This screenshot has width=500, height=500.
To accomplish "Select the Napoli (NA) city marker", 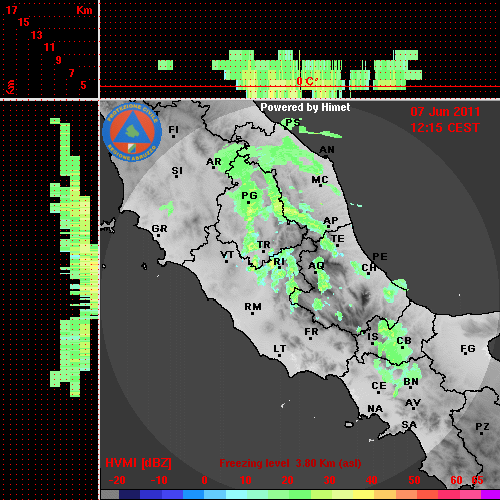I will [375, 415].
